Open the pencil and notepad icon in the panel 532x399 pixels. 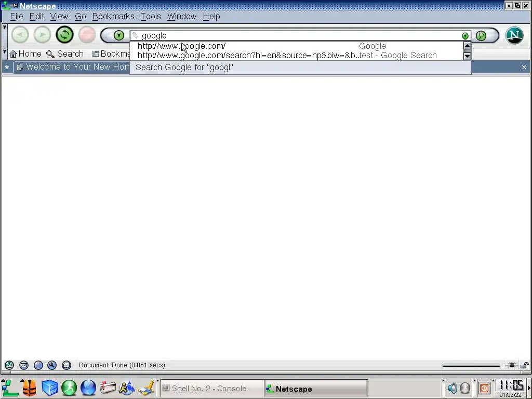pos(146,388)
